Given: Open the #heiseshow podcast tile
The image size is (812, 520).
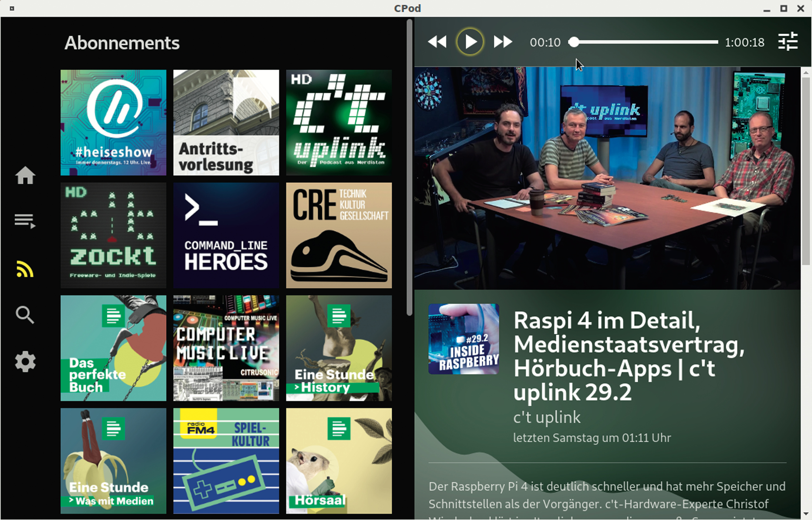Looking at the screenshot, I should click(x=113, y=122).
